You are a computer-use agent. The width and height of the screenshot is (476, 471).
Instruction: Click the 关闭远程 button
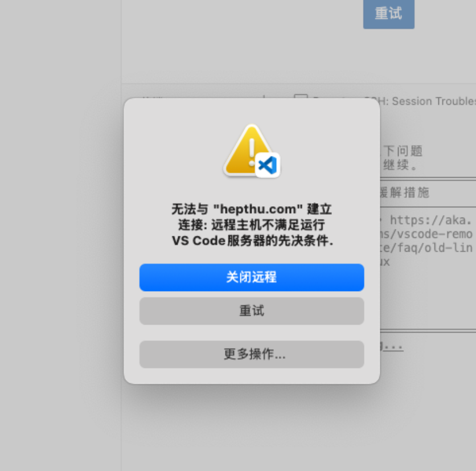coord(252,277)
